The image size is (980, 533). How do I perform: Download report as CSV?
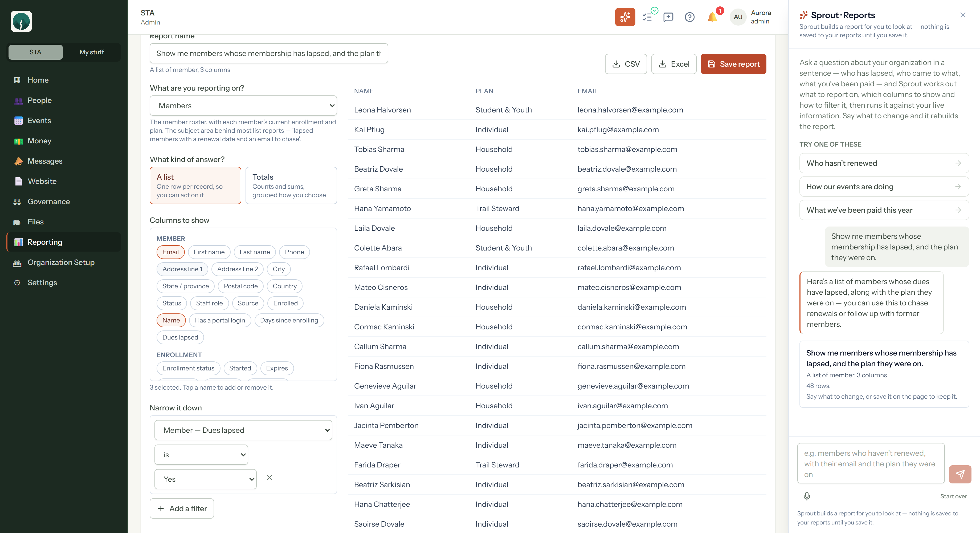tap(626, 64)
